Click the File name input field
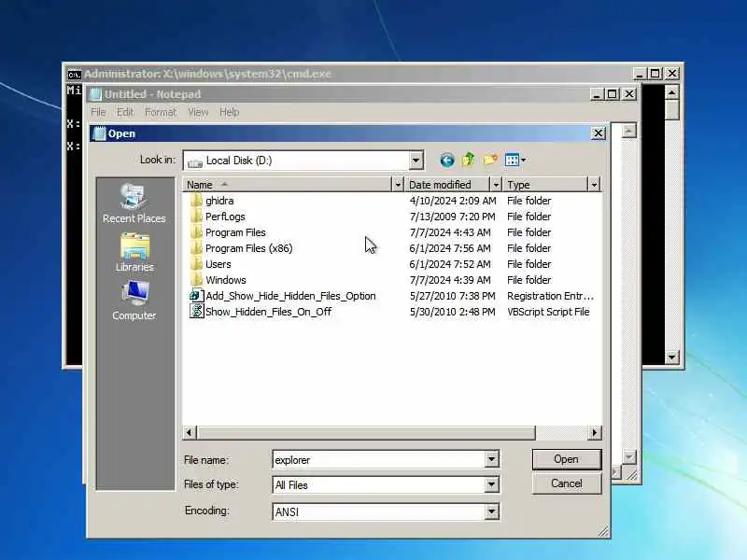This screenshot has width=747, height=560. [x=379, y=459]
